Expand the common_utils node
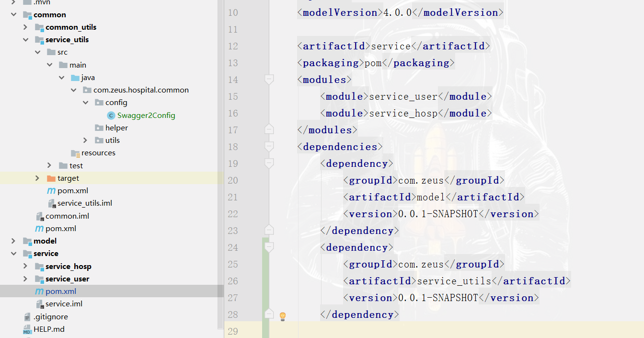Viewport: 644px width, 338px height. click(25, 27)
